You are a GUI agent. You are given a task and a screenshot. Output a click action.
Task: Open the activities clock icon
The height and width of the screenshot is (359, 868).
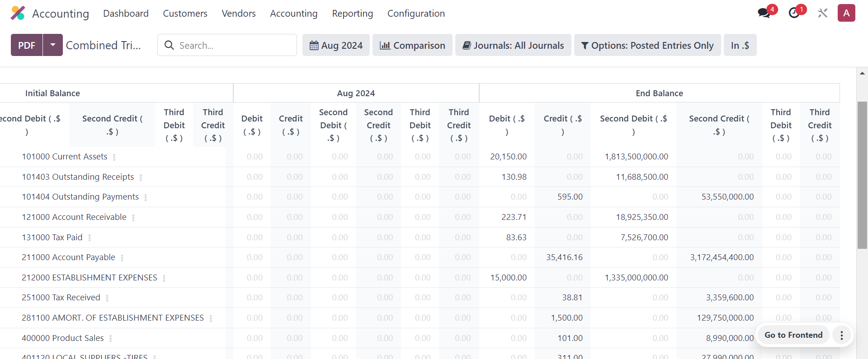pos(794,13)
